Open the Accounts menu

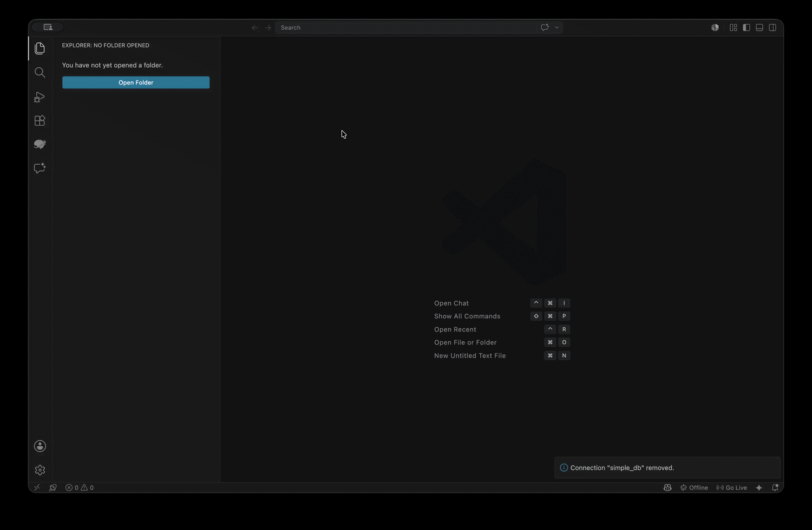click(40, 446)
